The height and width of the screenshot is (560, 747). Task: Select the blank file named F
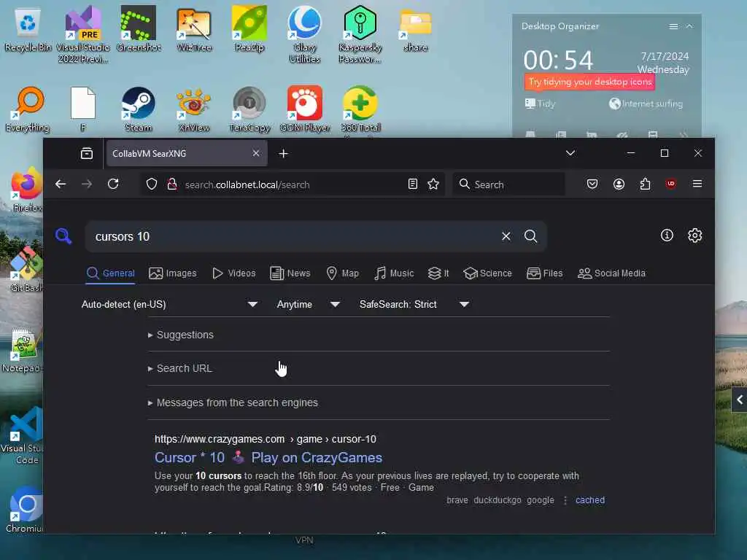(x=83, y=109)
